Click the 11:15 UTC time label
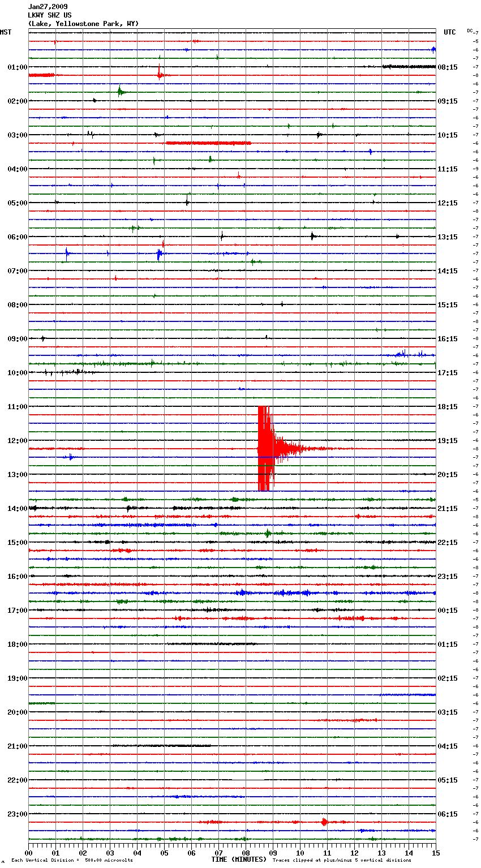 (x=448, y=169)
